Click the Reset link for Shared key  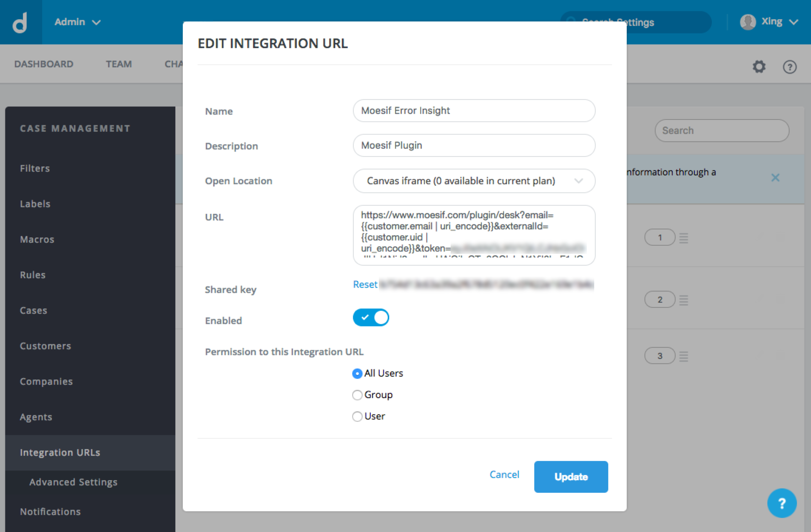coord(365,284)
